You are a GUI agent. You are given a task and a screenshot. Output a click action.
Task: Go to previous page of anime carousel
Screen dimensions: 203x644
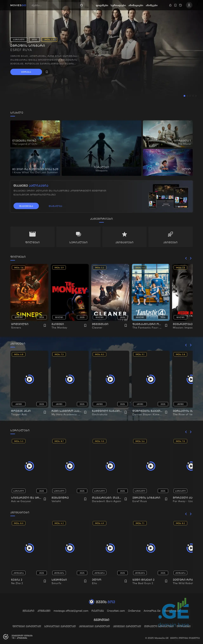pyautogui.click(x=186, y=345)
